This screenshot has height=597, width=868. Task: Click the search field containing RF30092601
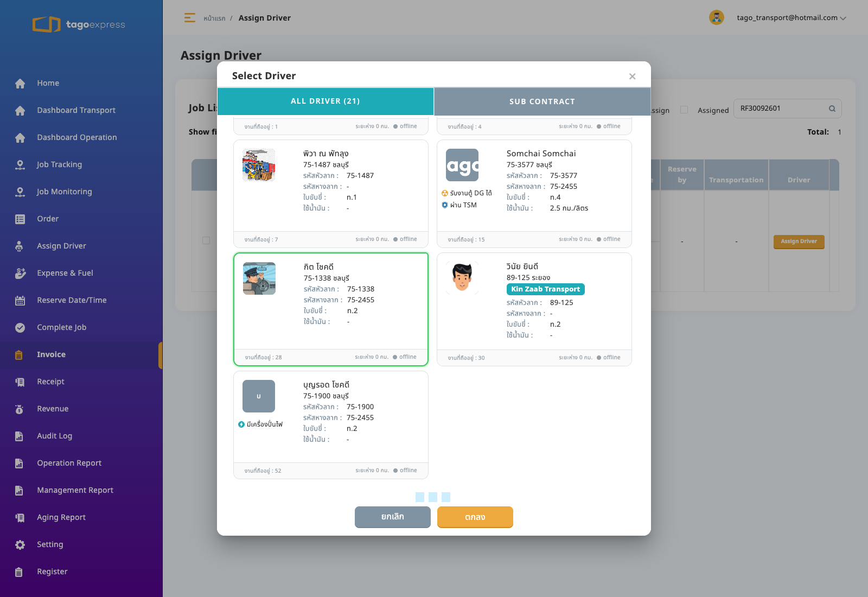point(788,109)
